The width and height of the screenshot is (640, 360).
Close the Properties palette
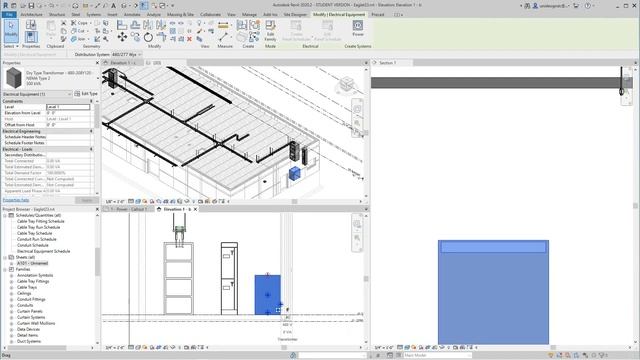[x=97, y=63]
